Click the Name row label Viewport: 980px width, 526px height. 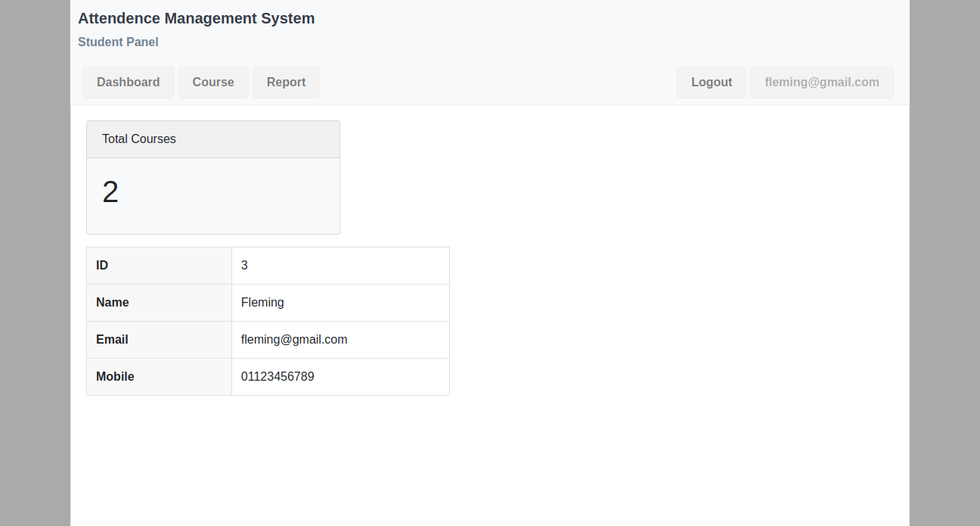113,303
